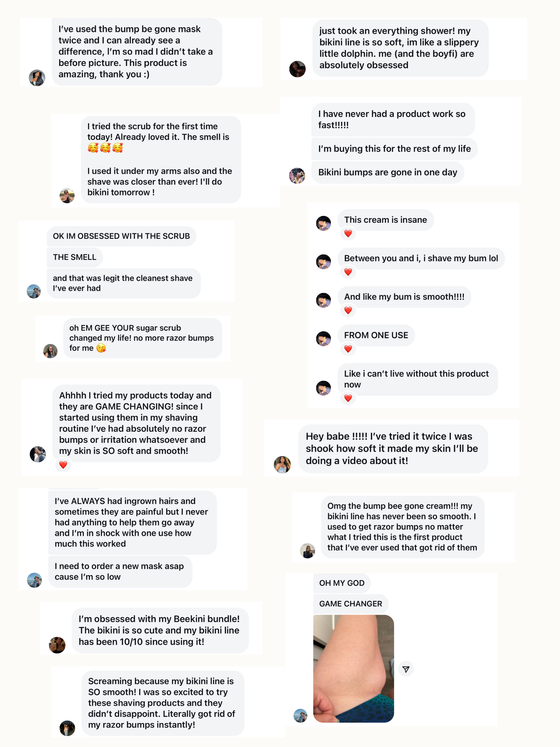Select "I need to order a new mask" bubble
The height and width of the screenshot is (747, 560).
coord(120,571)
